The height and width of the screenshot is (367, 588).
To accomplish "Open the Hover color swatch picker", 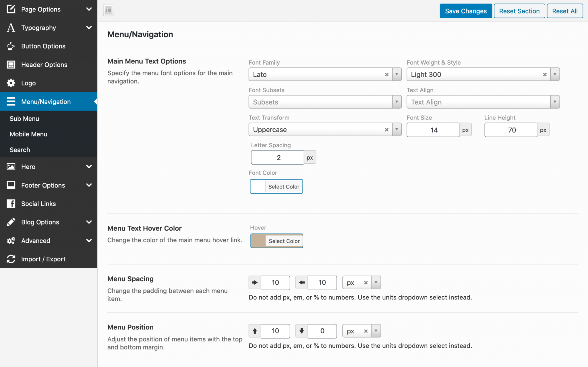I will pos(258,241).
